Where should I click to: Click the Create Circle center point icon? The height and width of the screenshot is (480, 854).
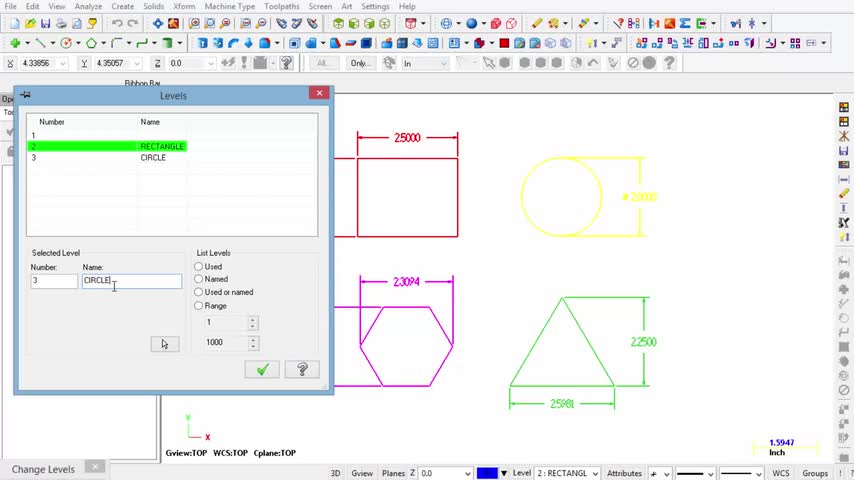coord(66,43)
